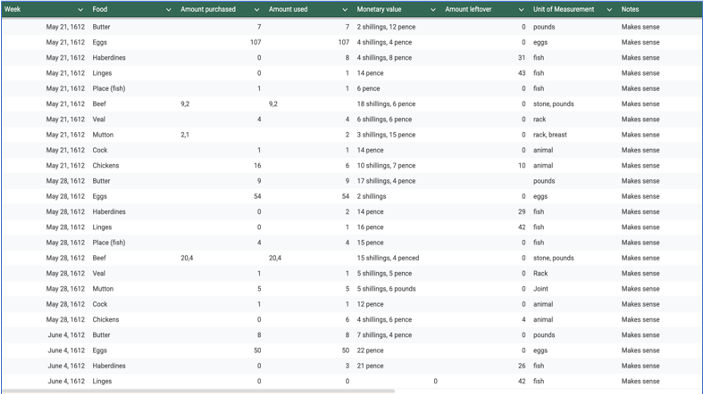
Task: Open the Amount purchased column filter dropdown
Action: click(x=256, y=9)
